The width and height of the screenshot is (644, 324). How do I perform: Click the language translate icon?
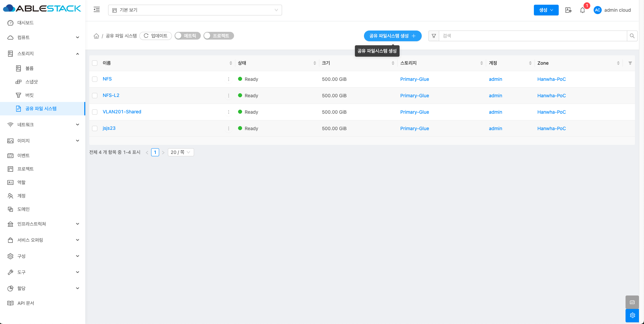(568, 10)
